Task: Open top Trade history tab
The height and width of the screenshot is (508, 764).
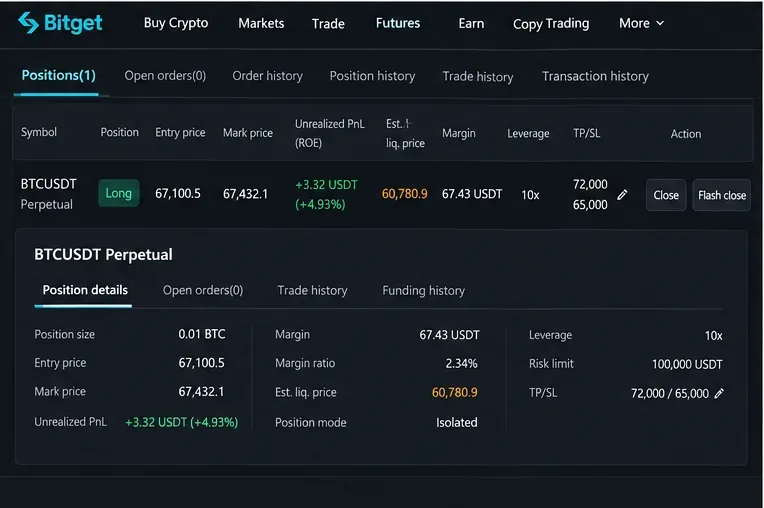Action: [478, 76]
